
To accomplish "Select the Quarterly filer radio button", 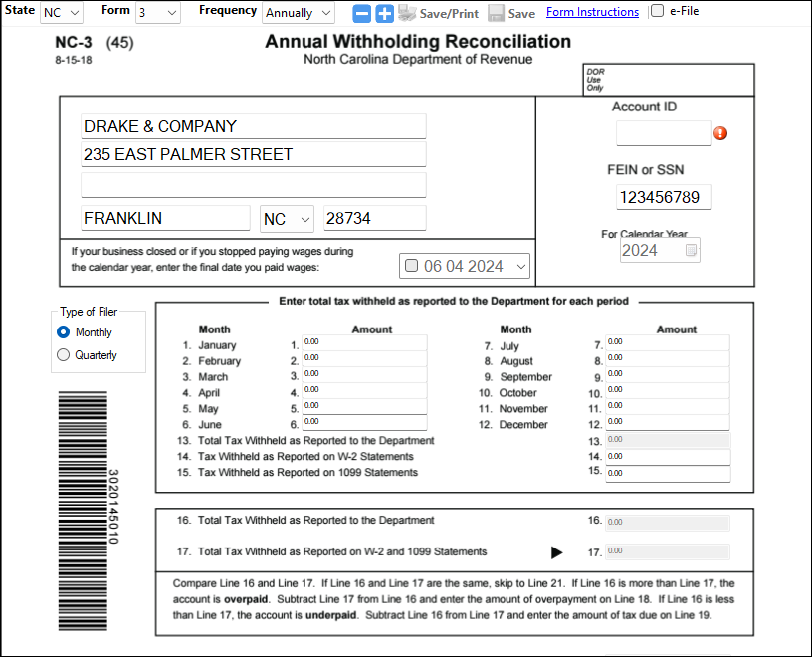I will 62,353.
